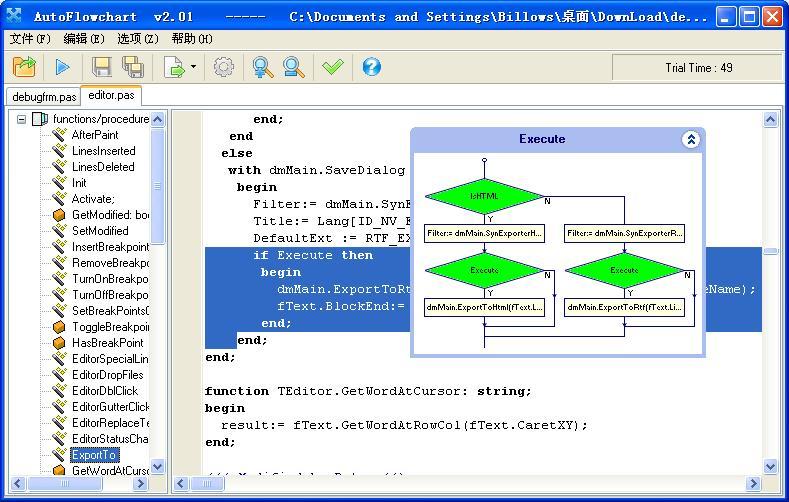Click the AutoFlowchart window system menu icon
The image size is (789, 502).
point(14,16)
